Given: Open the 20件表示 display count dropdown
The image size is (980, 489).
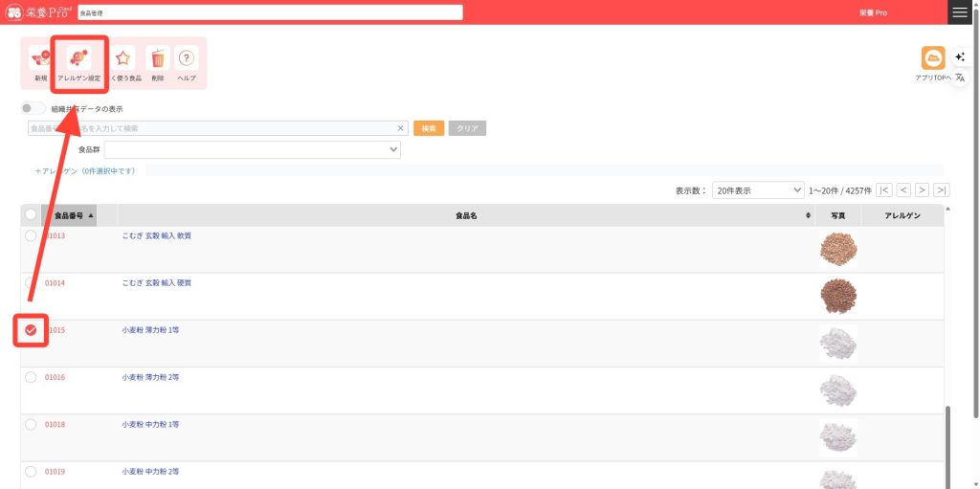Looking at the screenshot, I should pyautogui.click(x=758, y=190).
